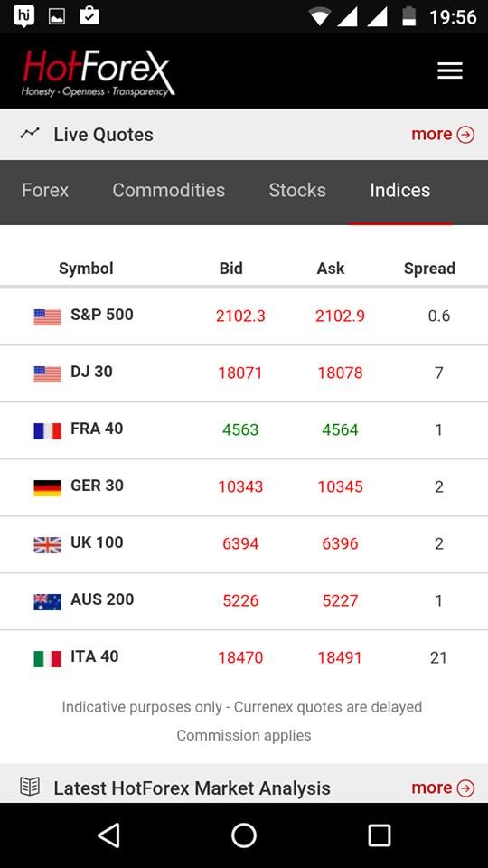Open the hamburger menu icon
Viewport: 488px width, 868px height.
coord(450,71)
